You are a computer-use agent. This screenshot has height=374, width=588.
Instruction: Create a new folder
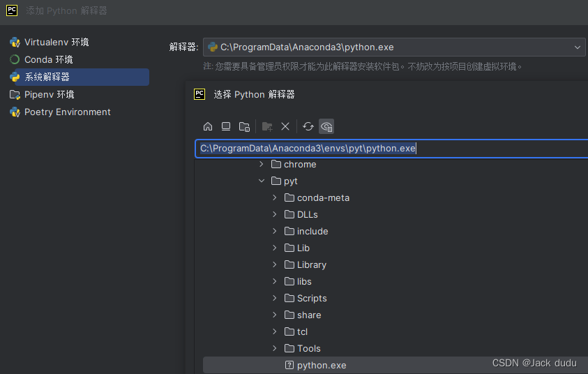(x=267, y=126)
